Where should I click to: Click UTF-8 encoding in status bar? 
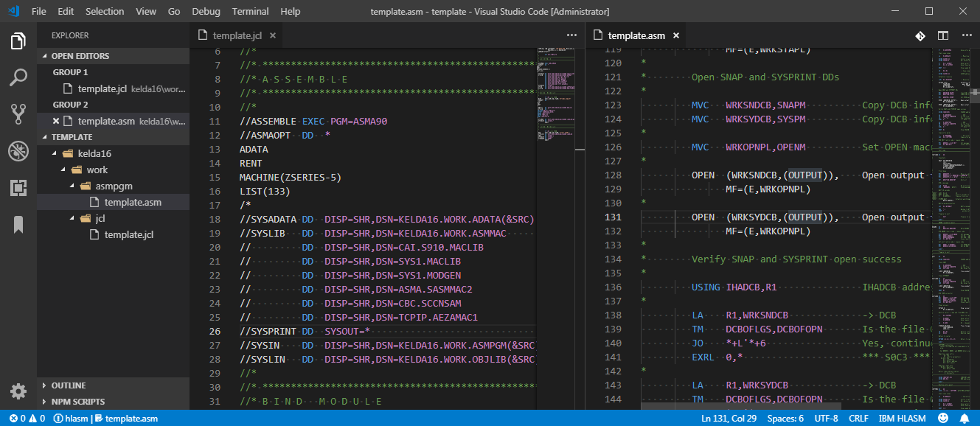[x=825, y=418]
